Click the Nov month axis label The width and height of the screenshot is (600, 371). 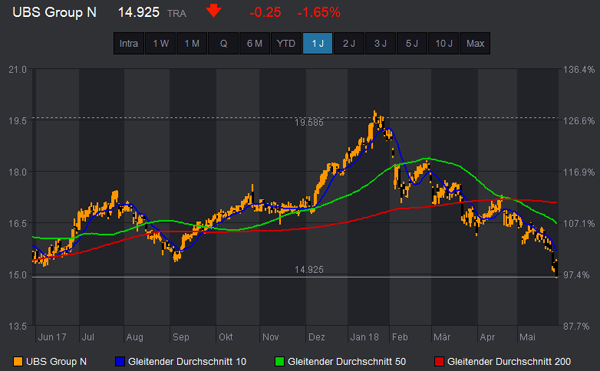(x=271, y=337)
